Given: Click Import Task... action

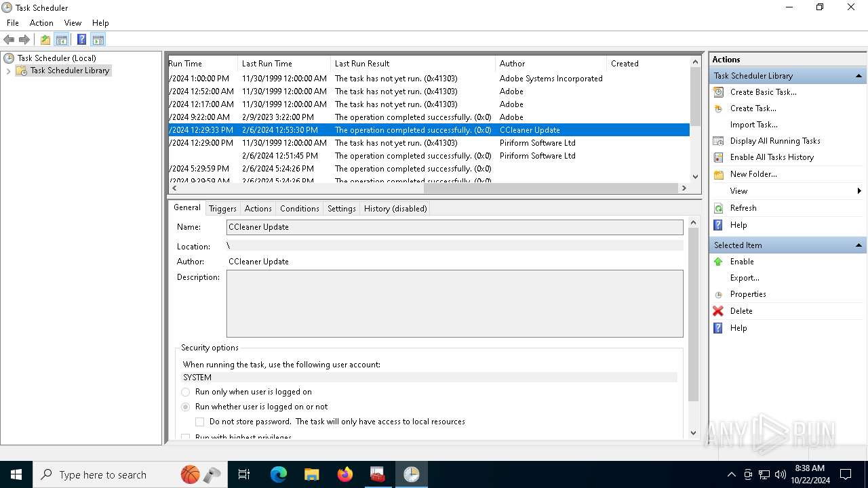Looking at the screenshot, I should [x=753, y=125].
